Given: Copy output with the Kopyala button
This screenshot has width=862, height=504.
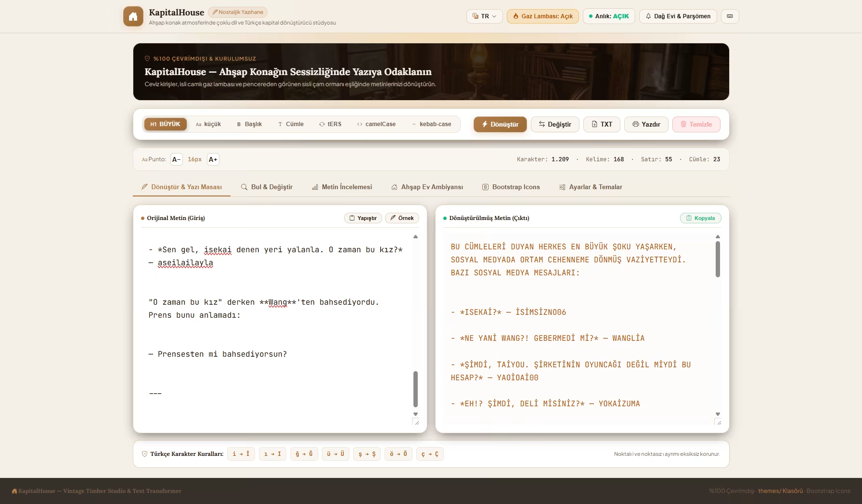Looking at the screenshot, I should [700, 218].
